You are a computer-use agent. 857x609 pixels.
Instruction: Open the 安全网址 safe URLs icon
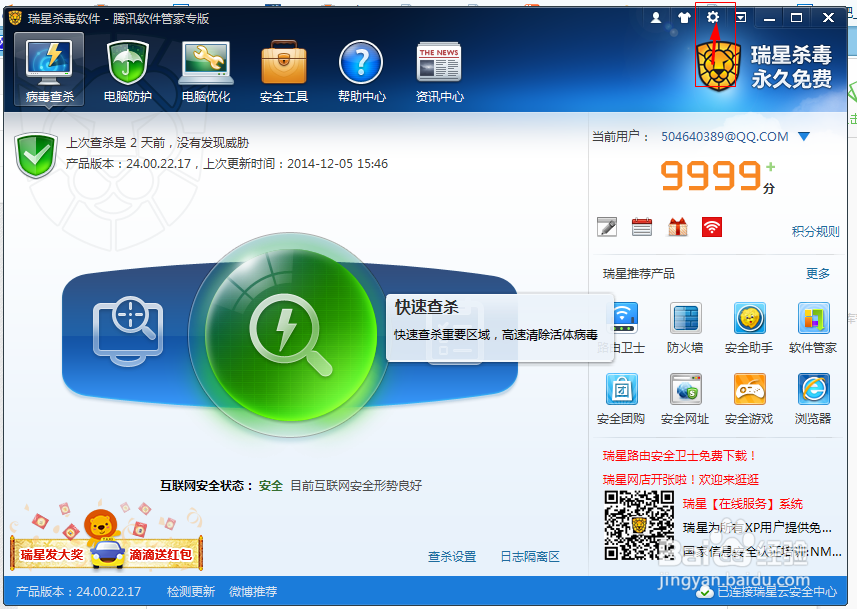click(685, 399)
